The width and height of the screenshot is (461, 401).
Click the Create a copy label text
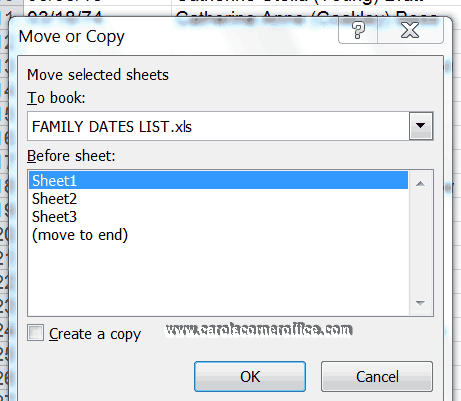95,334
